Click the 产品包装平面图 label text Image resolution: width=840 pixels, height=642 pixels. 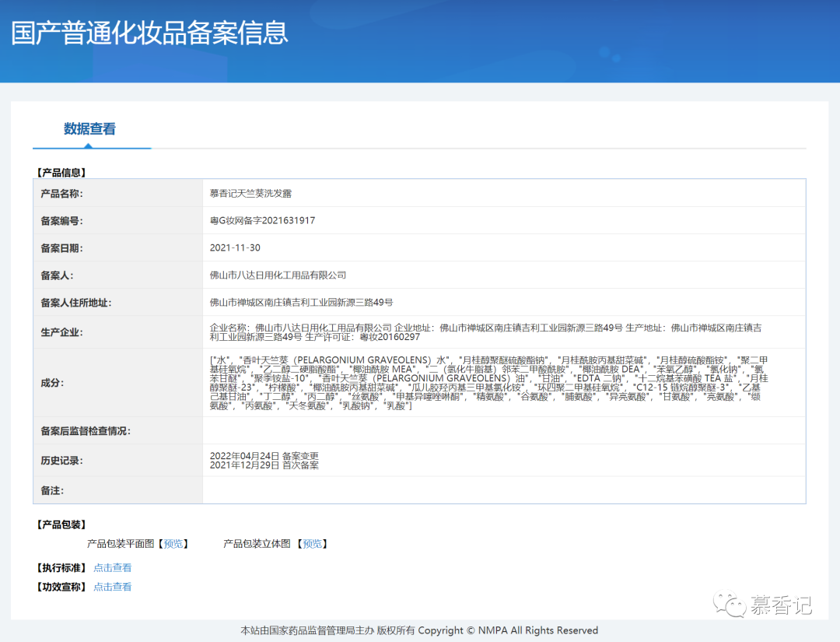(x=121, y=544)
